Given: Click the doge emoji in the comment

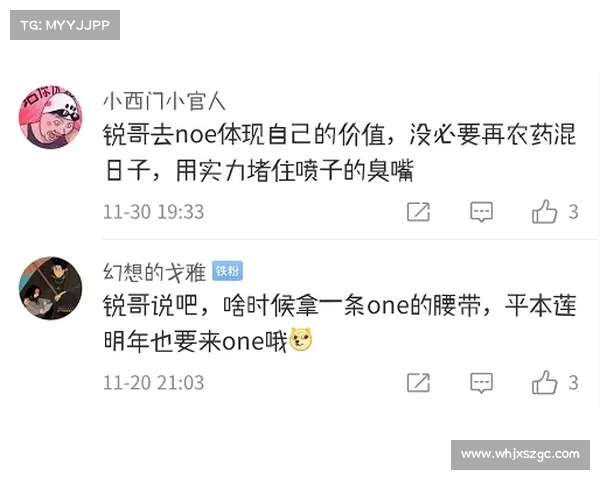Looking at the screenshot, I should tap(301, 339).
